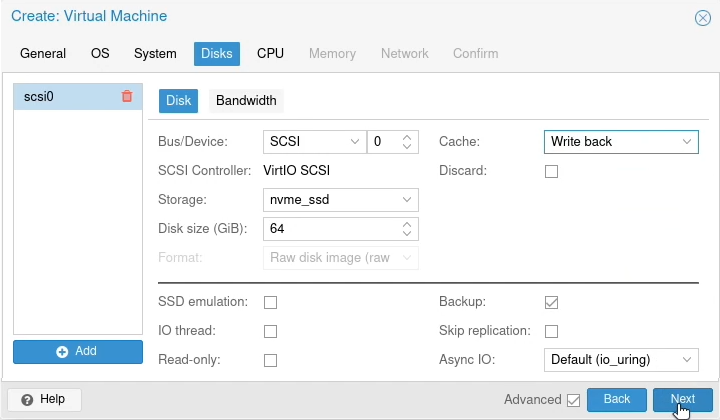Open Help documentation
The width and height of the screenshot is (720, 420).
point(44,399)
